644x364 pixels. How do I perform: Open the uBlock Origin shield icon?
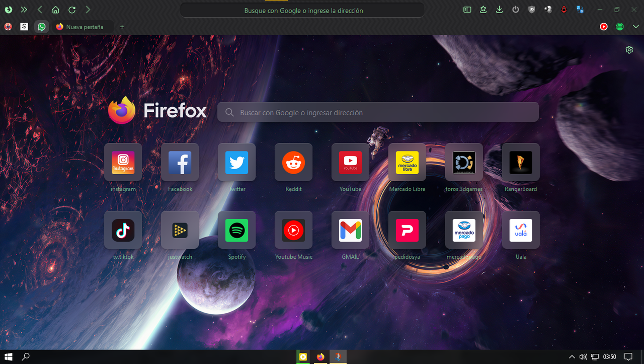click(x=532, y=10)
